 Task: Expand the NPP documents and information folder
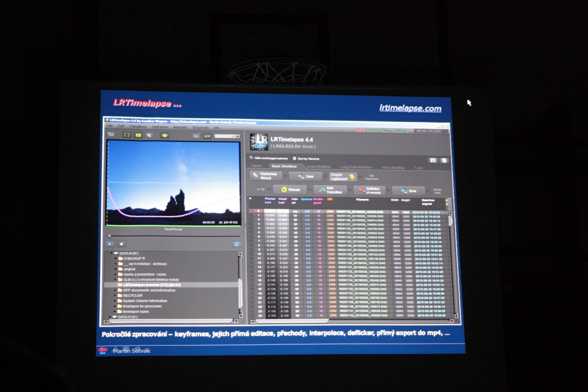(115, 290)
